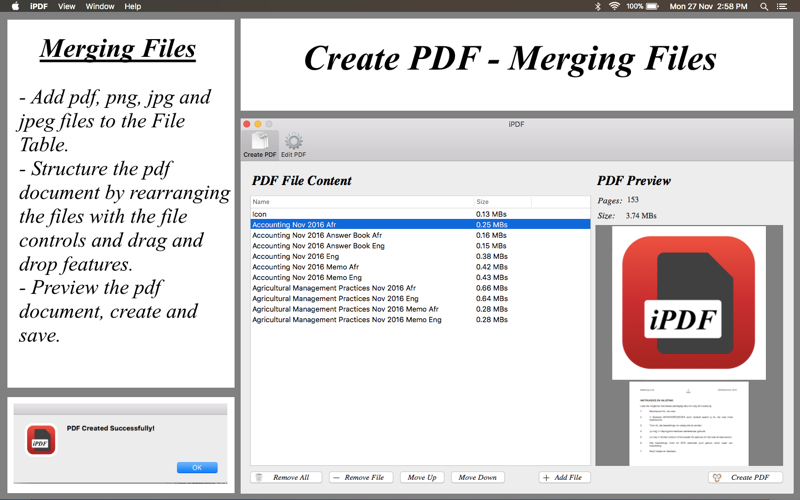Click the Move Down button
The image size is (800, 500).
tap(478, 477)
